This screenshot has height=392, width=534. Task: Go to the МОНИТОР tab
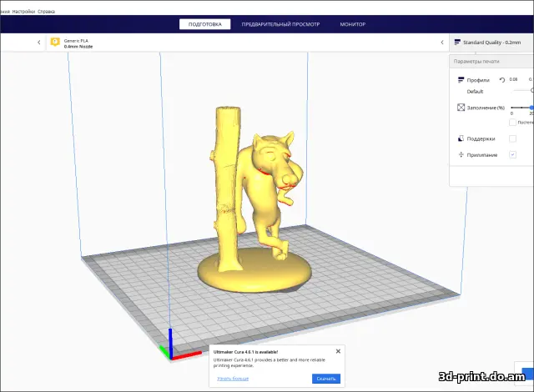352,24
